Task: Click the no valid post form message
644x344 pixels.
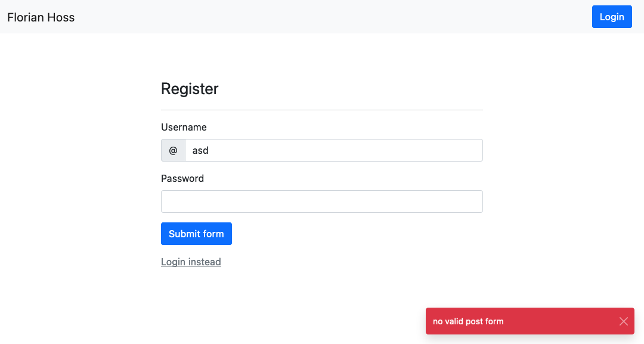Action: click(x=468, y=321)
